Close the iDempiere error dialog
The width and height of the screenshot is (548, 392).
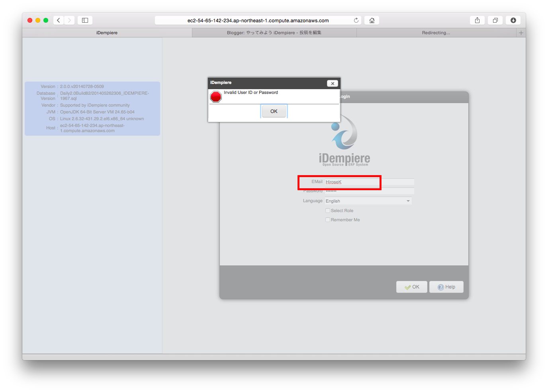click(333, 83)
